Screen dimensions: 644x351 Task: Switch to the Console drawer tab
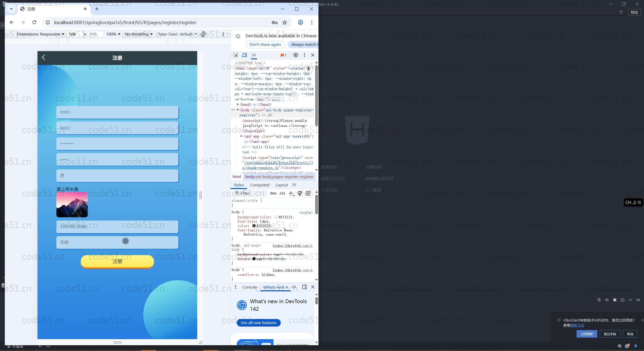point(249,287)
